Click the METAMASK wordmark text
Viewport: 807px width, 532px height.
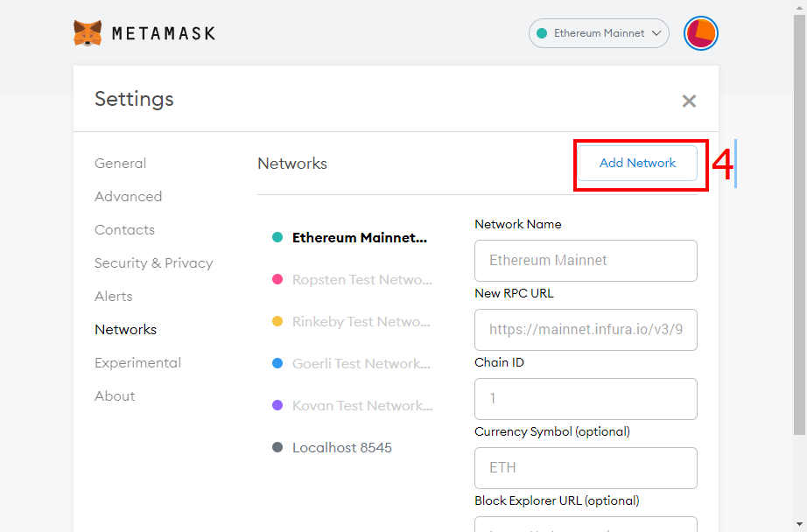pyautogui.click(x=164, y=33)
